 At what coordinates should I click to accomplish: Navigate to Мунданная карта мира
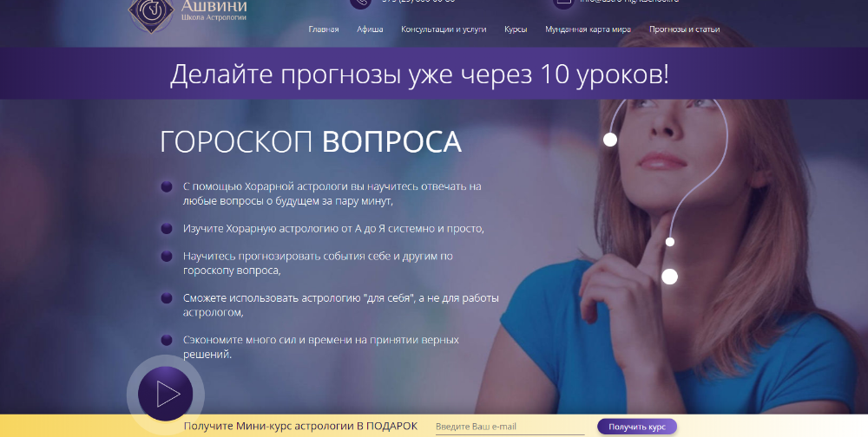coord(588,29)
